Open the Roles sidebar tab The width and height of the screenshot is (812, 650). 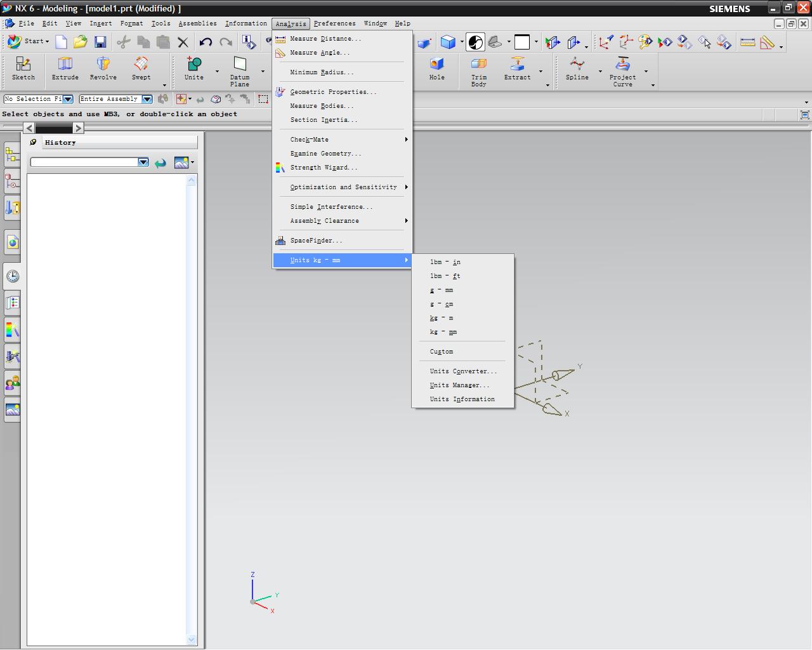[x=12, y=383]
